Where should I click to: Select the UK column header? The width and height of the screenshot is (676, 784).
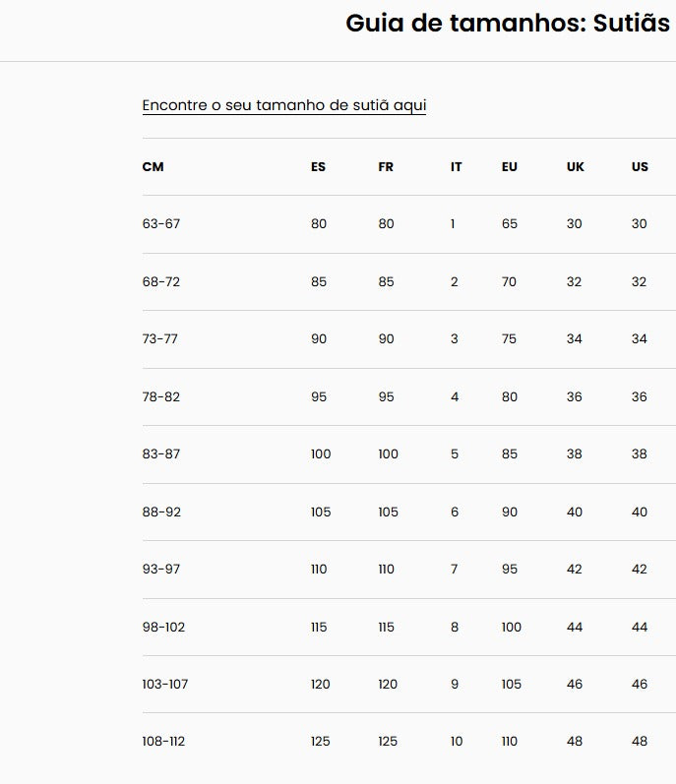tap(575, 167)
